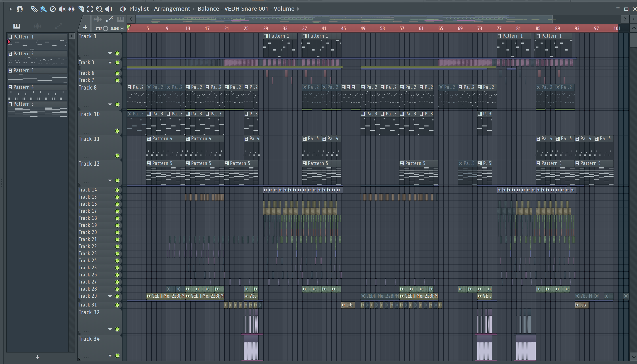Select the Paint brush tool

point(43,9)
